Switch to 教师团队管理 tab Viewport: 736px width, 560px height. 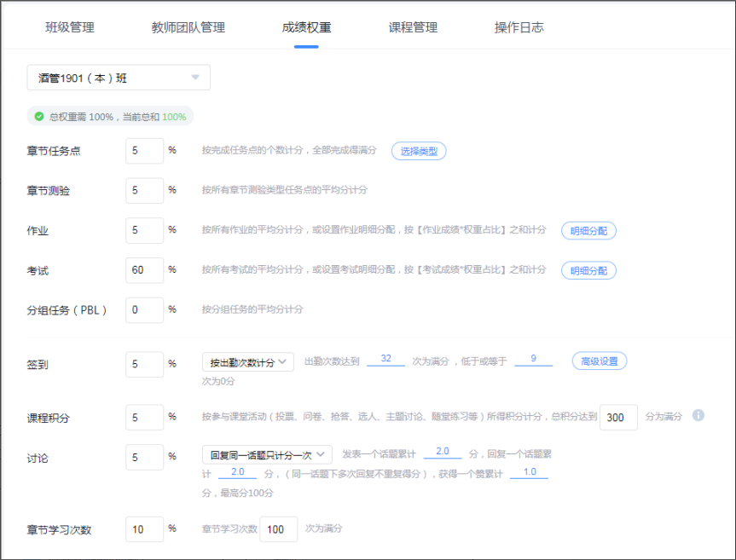[188, 27]
